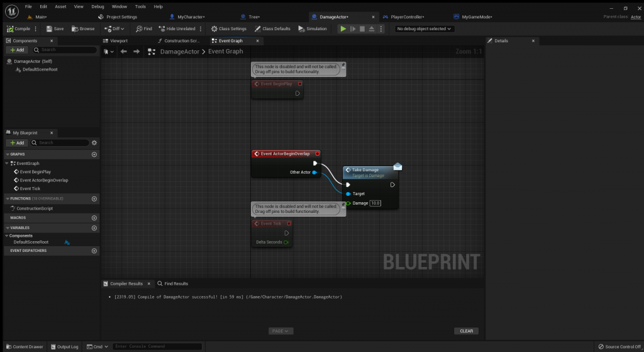The image size is (644, 352).
Task: Open Find in blueprint
Action: [x=144, y=29]
